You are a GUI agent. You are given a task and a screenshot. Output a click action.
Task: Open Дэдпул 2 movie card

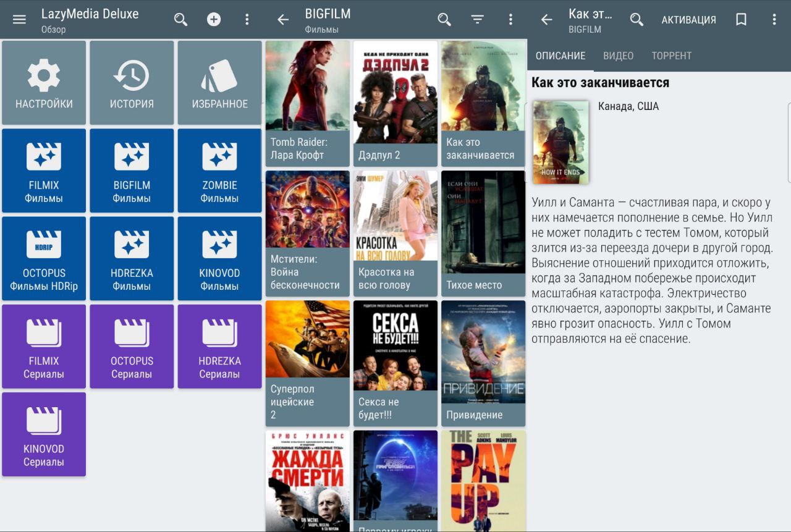395,104
